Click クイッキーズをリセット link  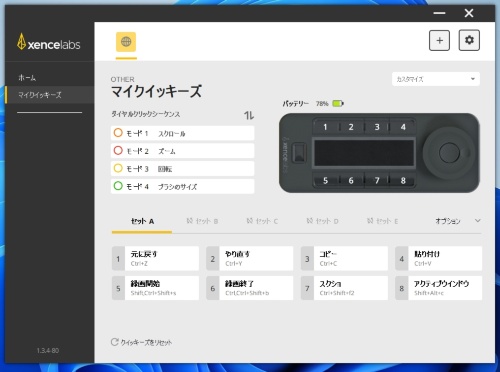pyautogui.click(x=146, y=342)
